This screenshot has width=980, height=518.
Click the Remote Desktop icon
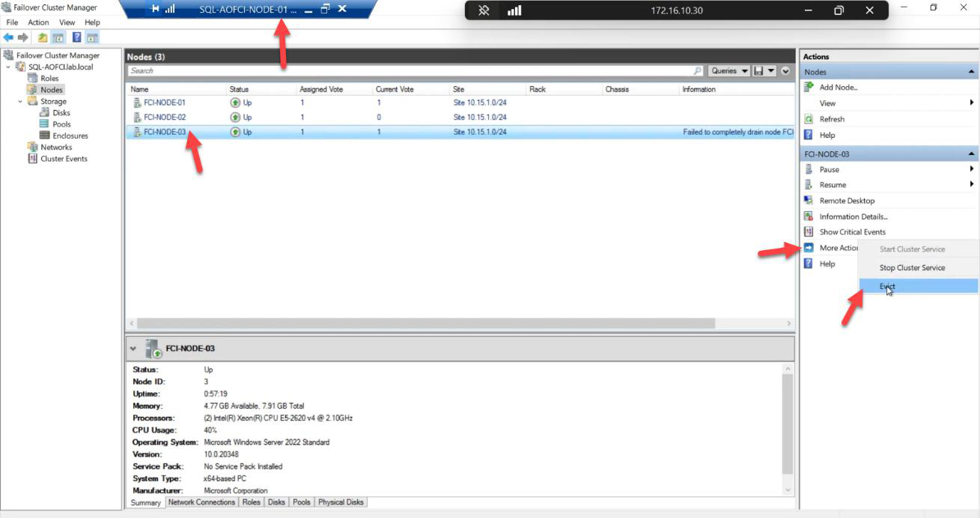click(809, 201)
